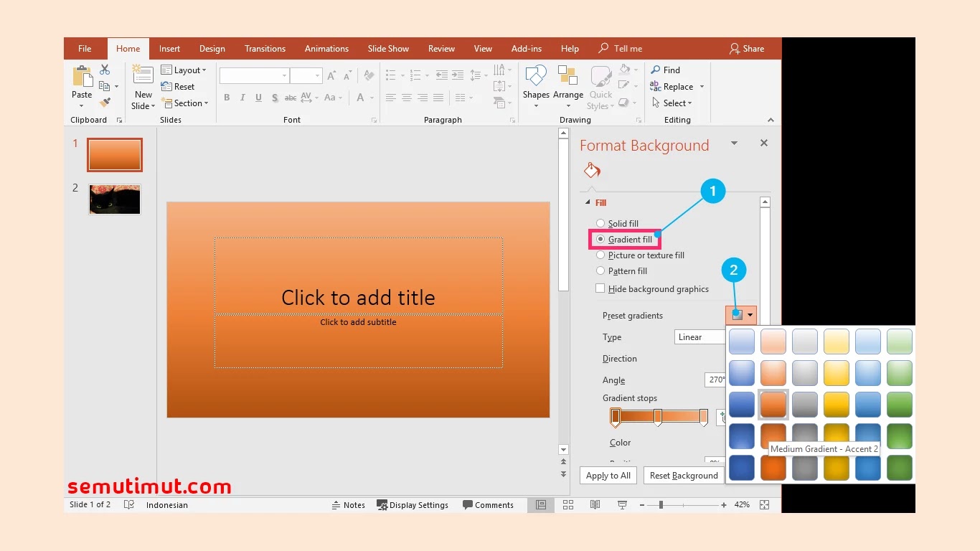Screen dimensions: 980x551
Task: Select the Solid fill radio button
Action: point(600,224)
